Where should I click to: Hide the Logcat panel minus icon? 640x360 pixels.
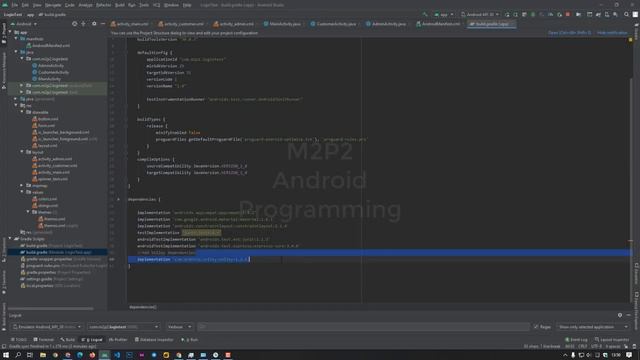click(x=629, y=315)
